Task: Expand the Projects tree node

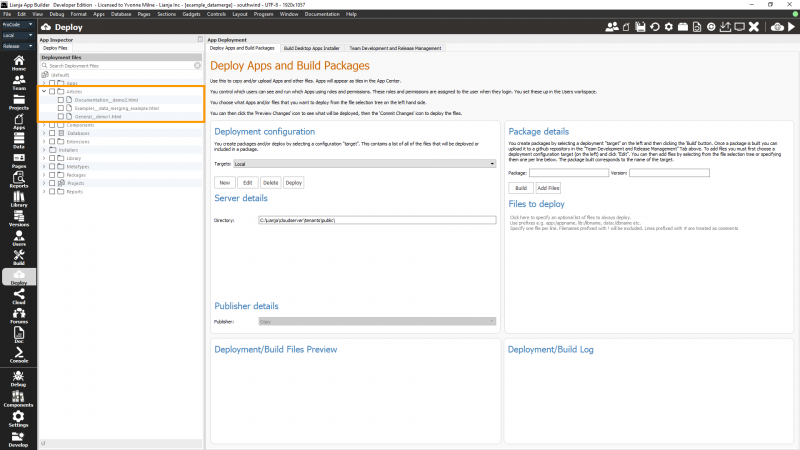Action: [x=44, y=183]
